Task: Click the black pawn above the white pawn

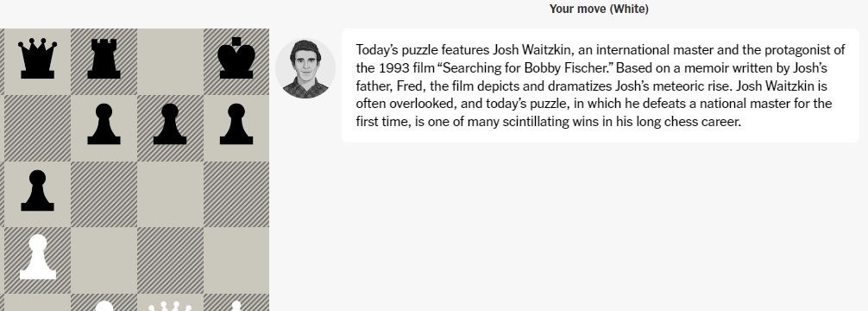Action: (x=37, y=191)
